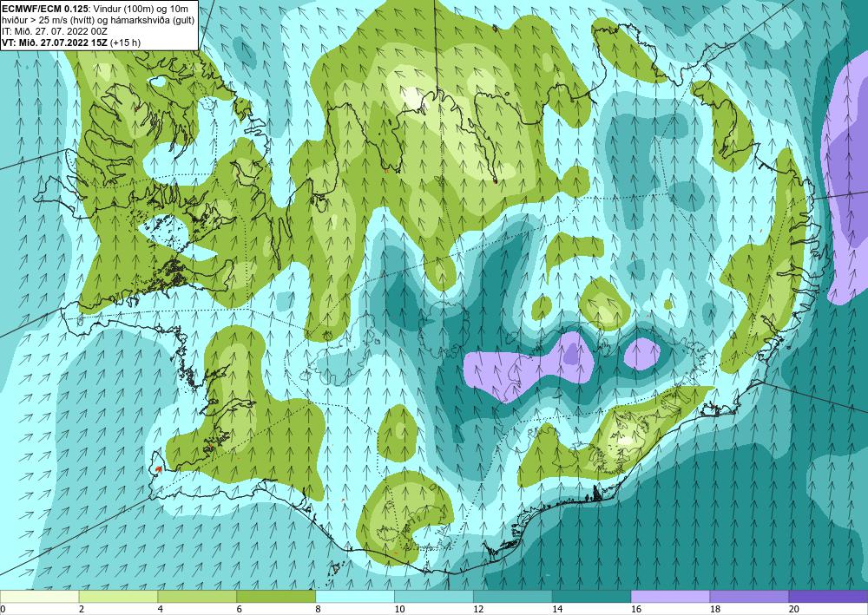Click the '0' label on the legend scale

pos(3,609)
